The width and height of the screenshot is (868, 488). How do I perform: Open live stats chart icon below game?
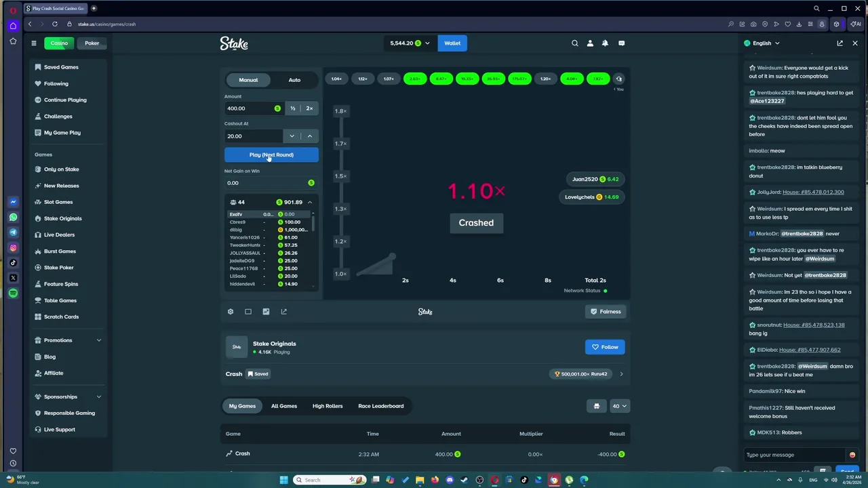click(x=266, y=312)
